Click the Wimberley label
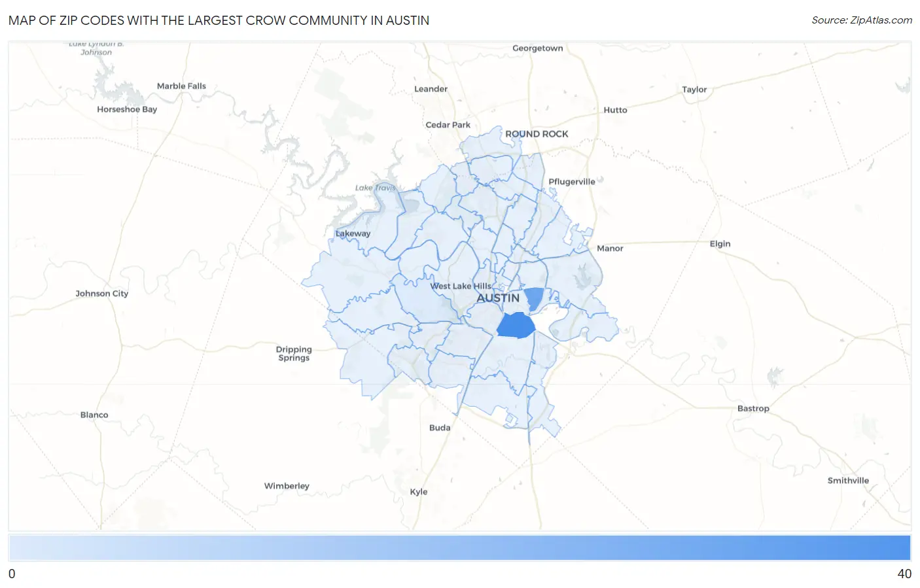 287,486
